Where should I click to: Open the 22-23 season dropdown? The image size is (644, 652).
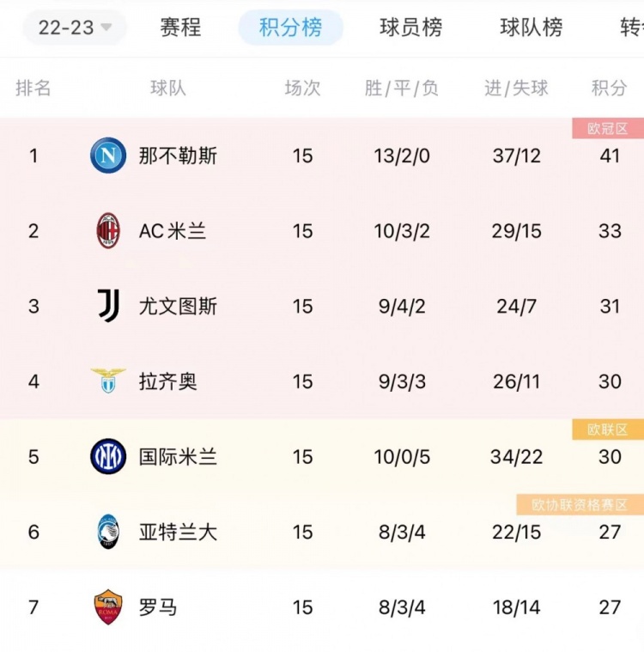[75, 27]
